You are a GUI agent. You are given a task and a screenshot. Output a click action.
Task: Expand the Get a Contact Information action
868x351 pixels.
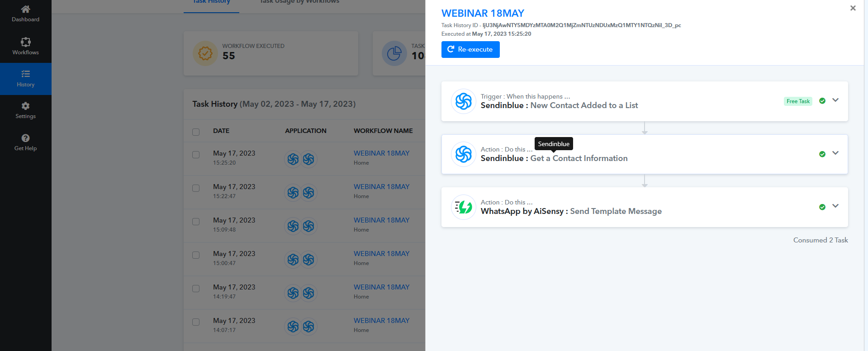pyautogui.click(x=835, y=153)
